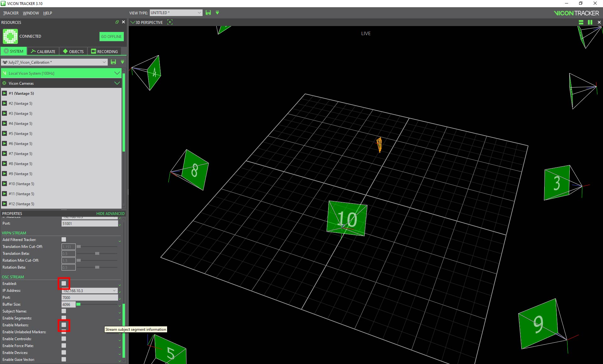Click the zoom-to-fit icon beside 3D Perspective
The image size is (603, 364).
point(170,22)
